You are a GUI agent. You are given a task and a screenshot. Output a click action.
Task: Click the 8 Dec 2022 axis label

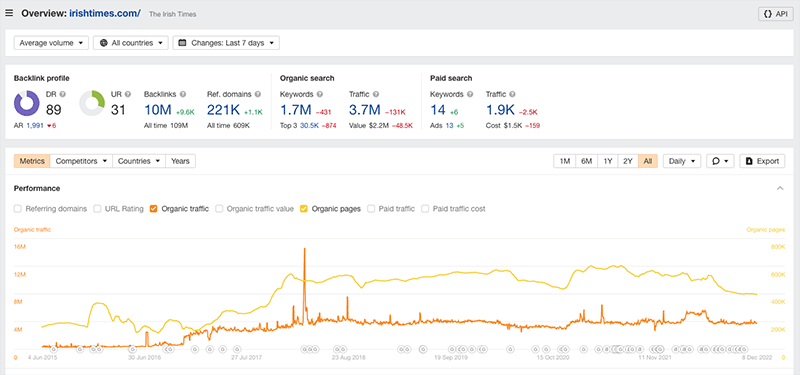(758, 358)
